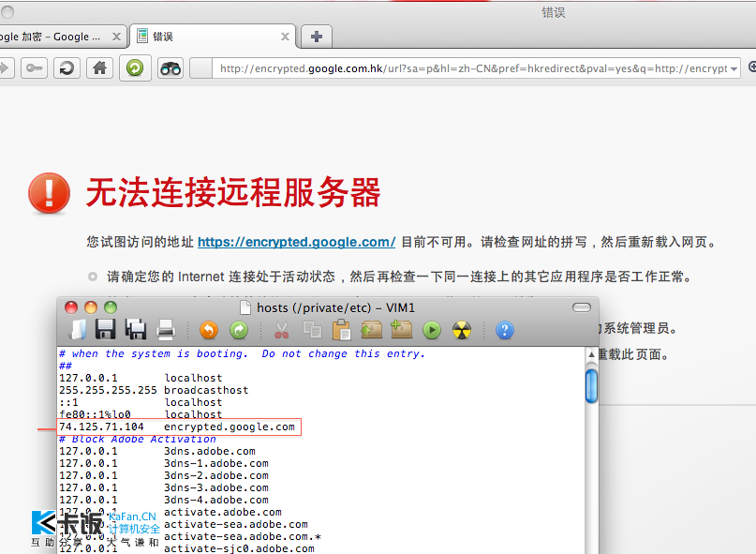Toggle VIM toolbar with the pill button
The image size is (756, 554).
[582, 307]
